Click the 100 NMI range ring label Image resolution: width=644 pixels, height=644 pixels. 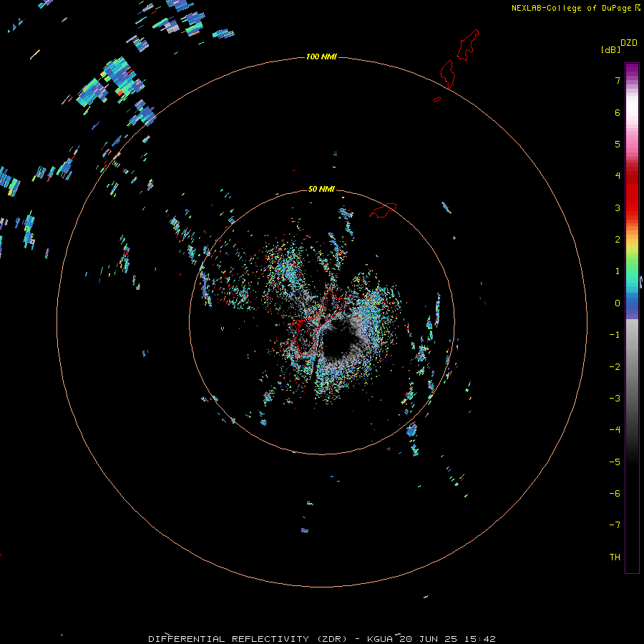tap(321, 57)
